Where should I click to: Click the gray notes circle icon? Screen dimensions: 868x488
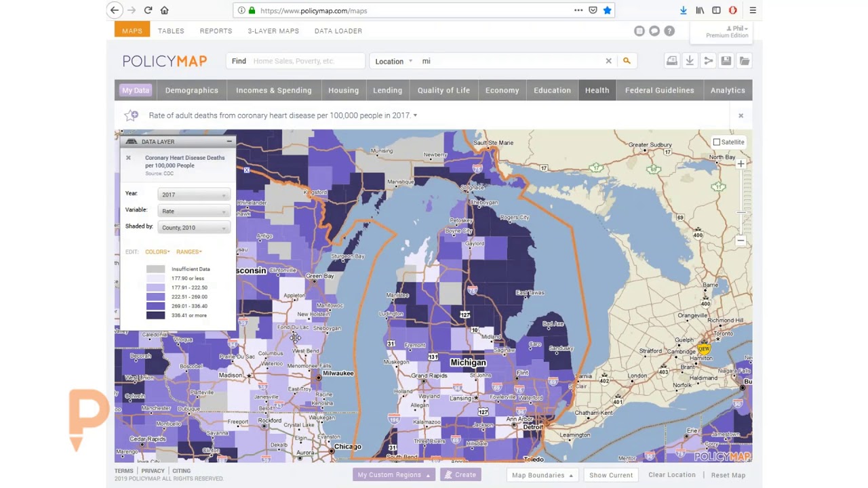point(639,30)
